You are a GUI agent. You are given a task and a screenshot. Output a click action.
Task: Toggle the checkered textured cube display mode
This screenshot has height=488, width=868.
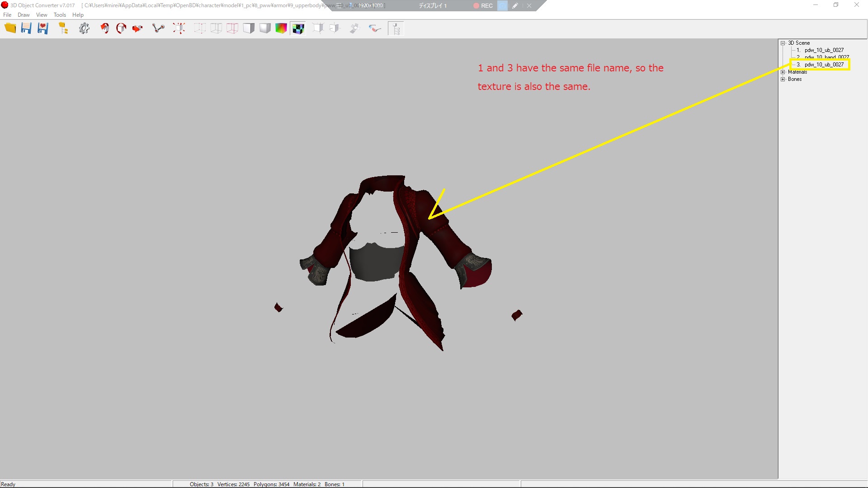coord(298,28)
